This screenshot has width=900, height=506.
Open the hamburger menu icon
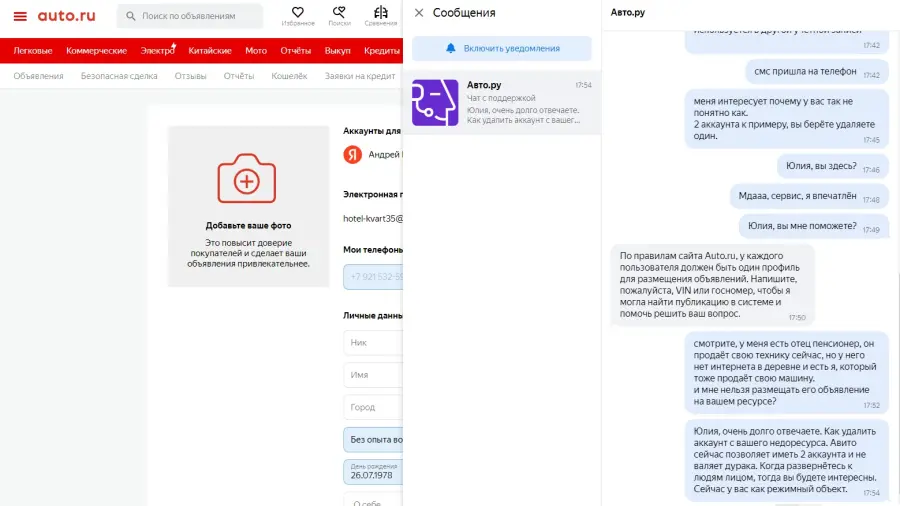click(20, 16)
